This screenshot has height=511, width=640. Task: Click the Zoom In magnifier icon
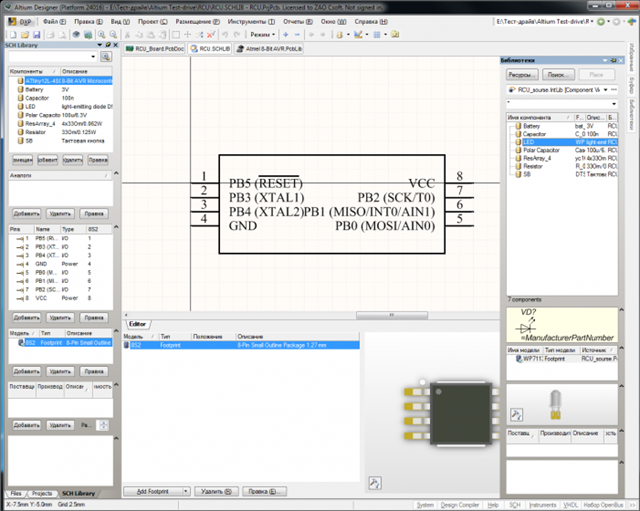(x=102, y=35)
